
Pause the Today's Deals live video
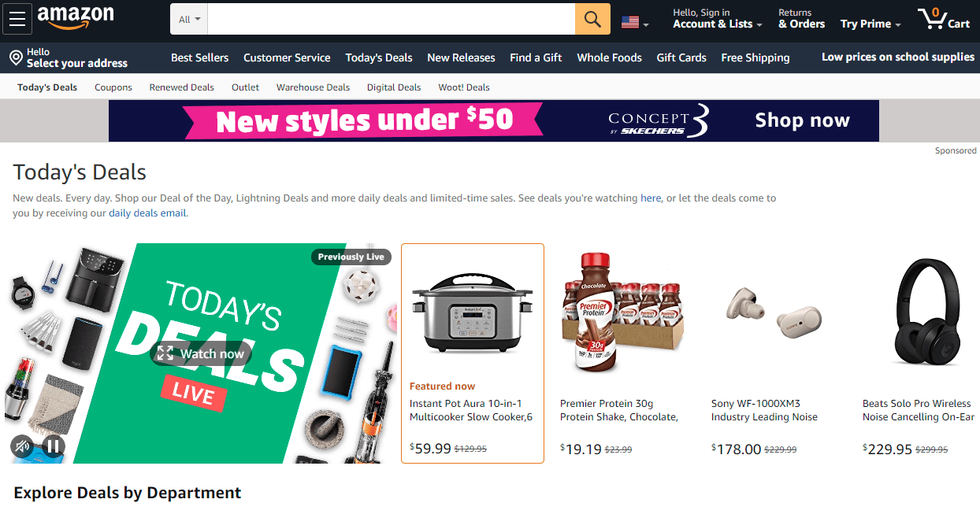(x=54, y=447)
